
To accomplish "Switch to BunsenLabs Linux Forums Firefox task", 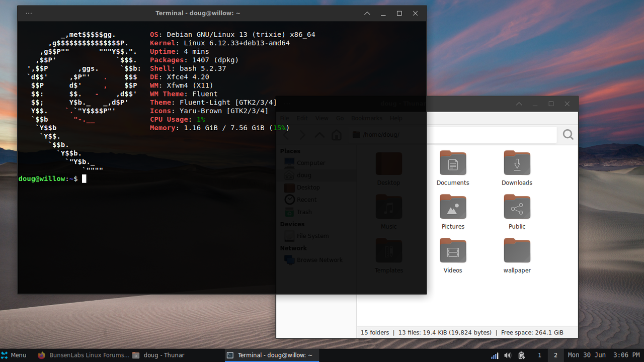I will click(83, 355).
